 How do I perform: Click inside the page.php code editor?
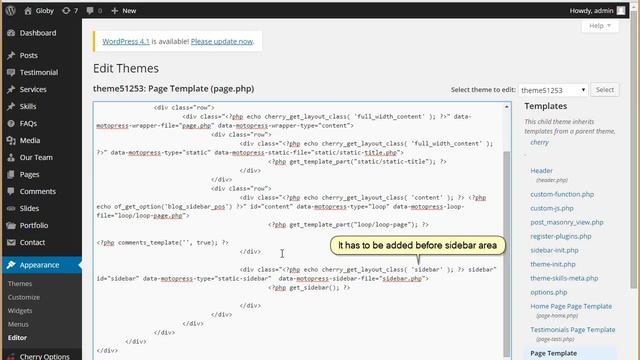[298, 231]
